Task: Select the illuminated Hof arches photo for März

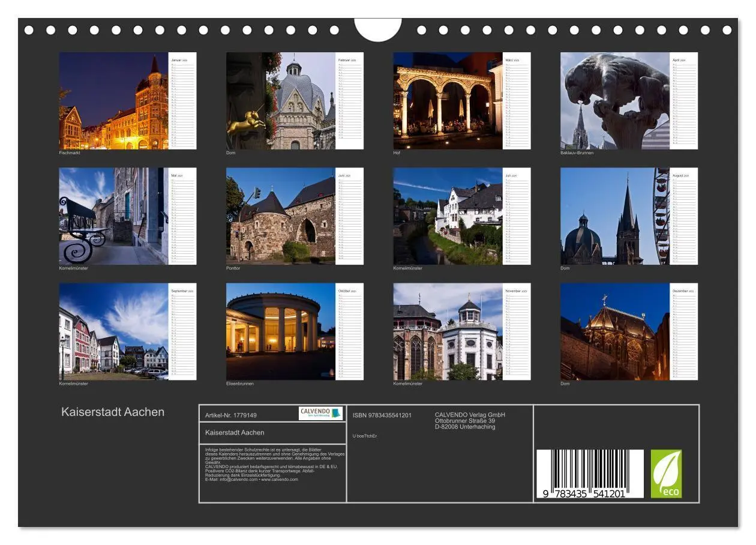Action: (x=448, y=101)
